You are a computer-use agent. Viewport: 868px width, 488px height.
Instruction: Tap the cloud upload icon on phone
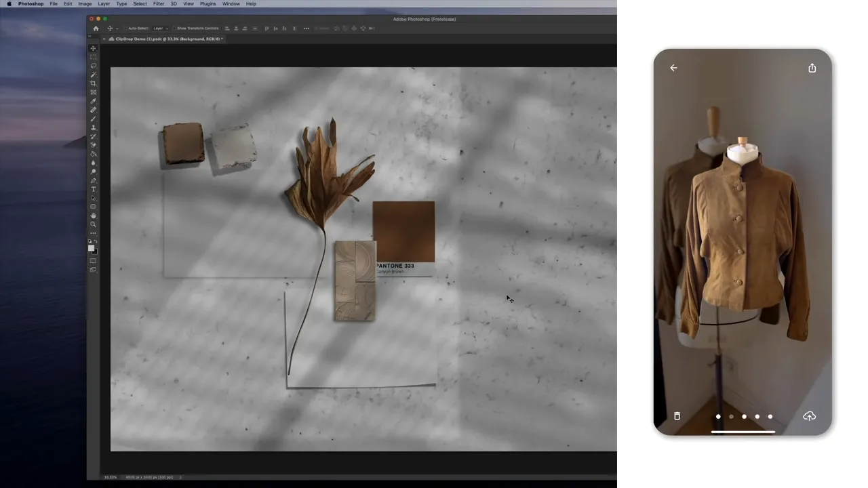coord(809,416)
